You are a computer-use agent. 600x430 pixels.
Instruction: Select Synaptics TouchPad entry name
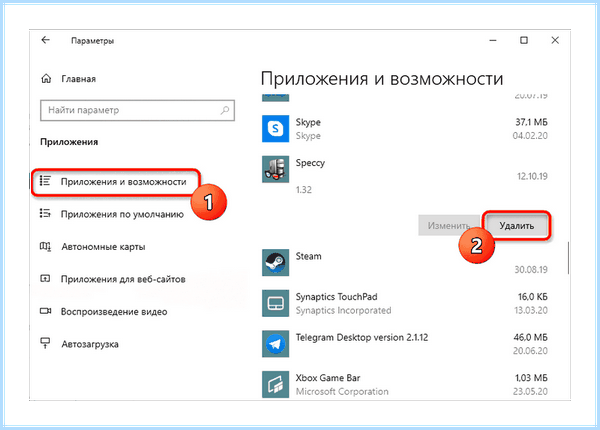[x=336, y=297]
